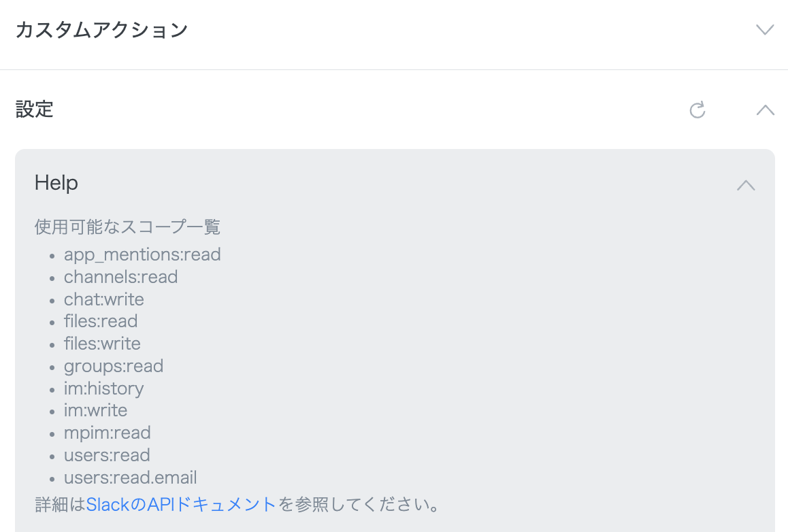Click the 設定 section title
788x532 pixels.
pyautogui.click(x=33, y=110)
